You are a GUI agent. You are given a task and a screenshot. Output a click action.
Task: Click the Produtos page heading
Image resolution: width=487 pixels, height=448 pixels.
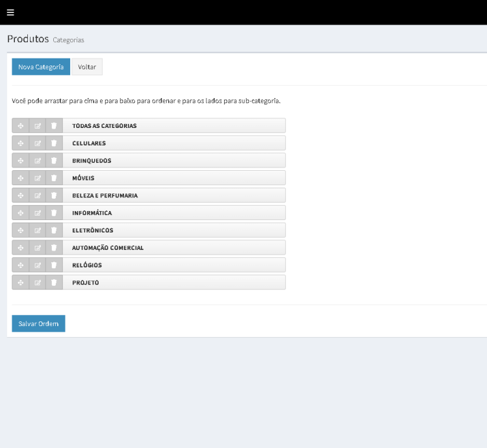point(28,39)
